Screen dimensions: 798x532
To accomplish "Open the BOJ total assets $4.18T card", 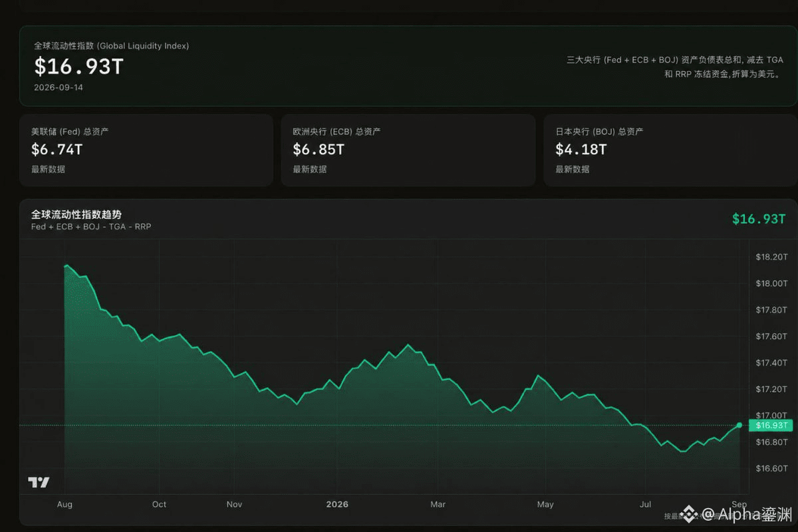I will click(670, 150).
